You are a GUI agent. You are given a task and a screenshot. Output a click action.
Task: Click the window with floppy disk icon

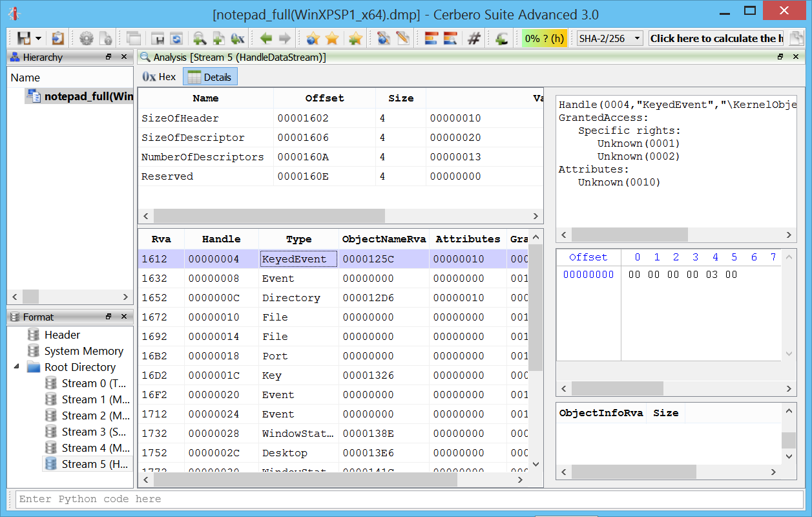click(157, 38)
